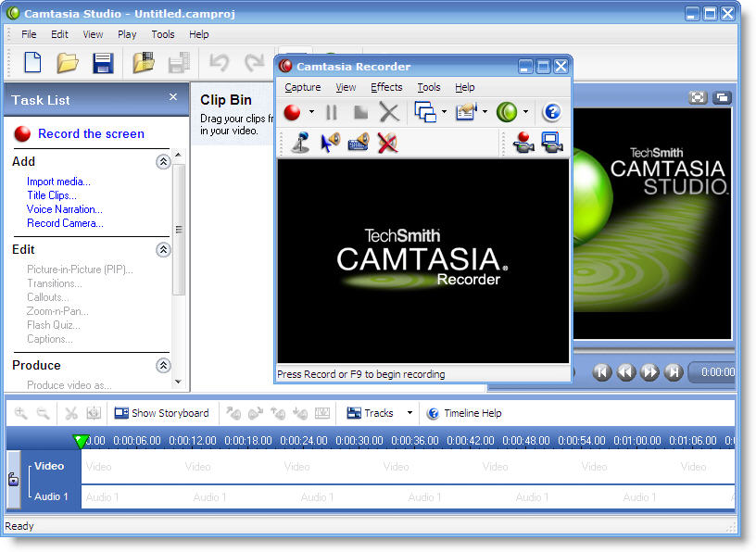756x552 pixels.
Task: Open Recorder help via blue question icon
Action: (551, 112)
